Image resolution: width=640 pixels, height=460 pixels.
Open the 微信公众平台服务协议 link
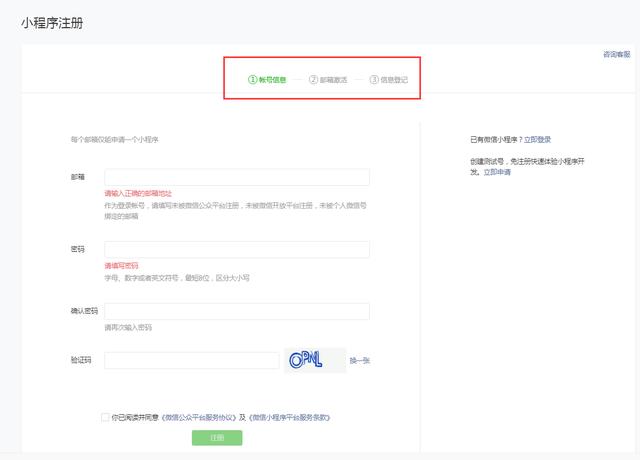coord(199,417)
